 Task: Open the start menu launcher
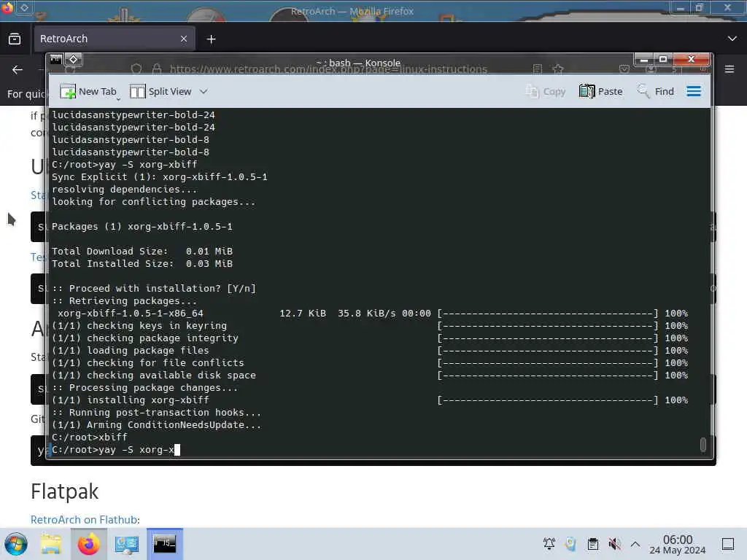point(16,544)
